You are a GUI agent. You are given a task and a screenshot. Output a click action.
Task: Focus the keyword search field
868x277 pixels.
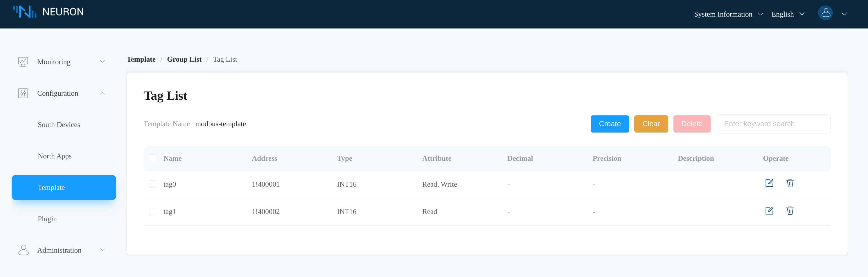click(773, 124)
